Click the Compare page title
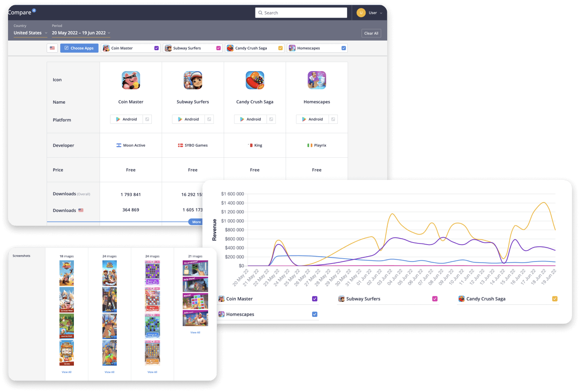This screenshot has width=580, height=392. 19,12
